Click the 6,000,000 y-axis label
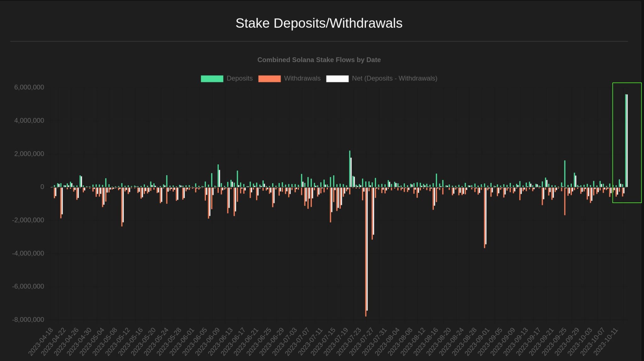 29,87
